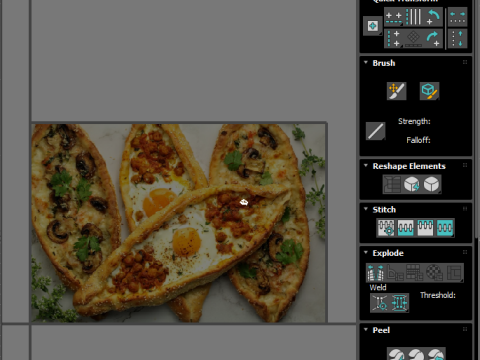Align horizontally to pivot in Quick Transform
The image size is (480, 360).
(394, 17)
